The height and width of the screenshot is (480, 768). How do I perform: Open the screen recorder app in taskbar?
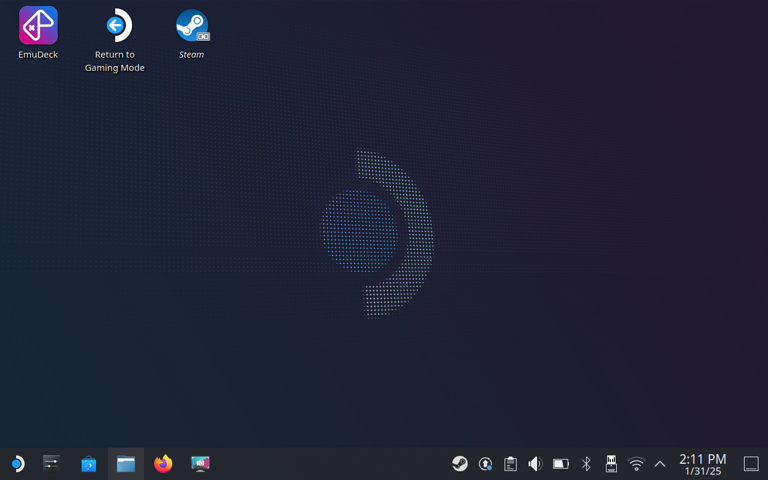(x=200, y=464)
